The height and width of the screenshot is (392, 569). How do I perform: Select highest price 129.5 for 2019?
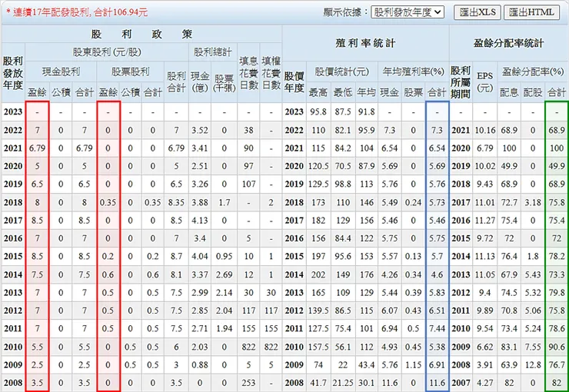tap(318, 184)
